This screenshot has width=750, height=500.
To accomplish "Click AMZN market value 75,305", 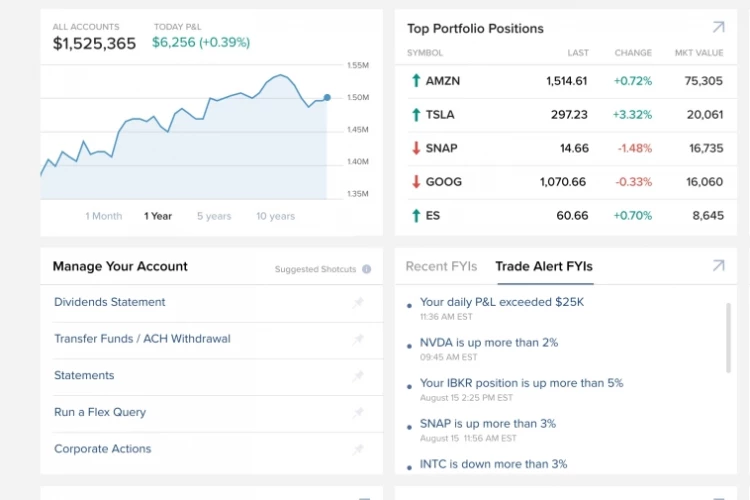I will pyautogui.click(x=704, y=81).
